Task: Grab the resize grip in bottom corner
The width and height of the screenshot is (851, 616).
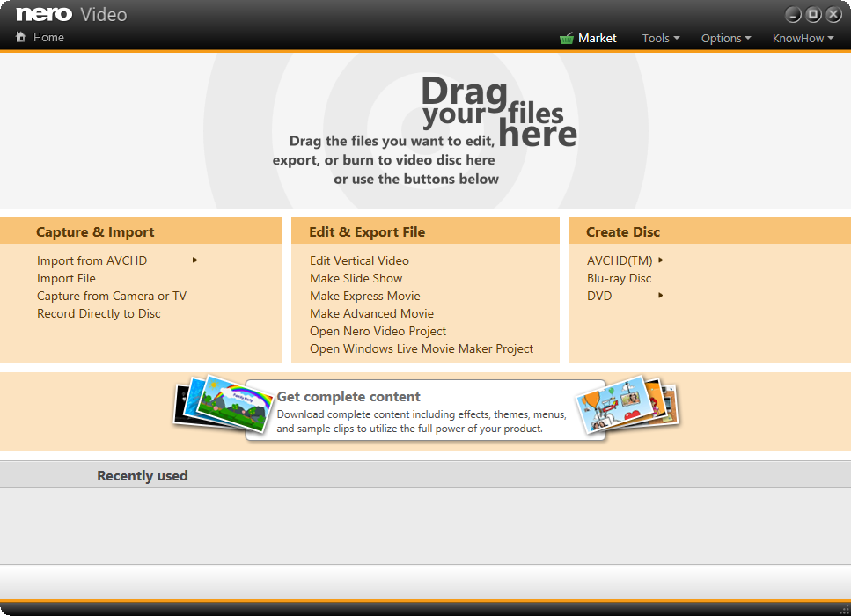Action: 844,610
